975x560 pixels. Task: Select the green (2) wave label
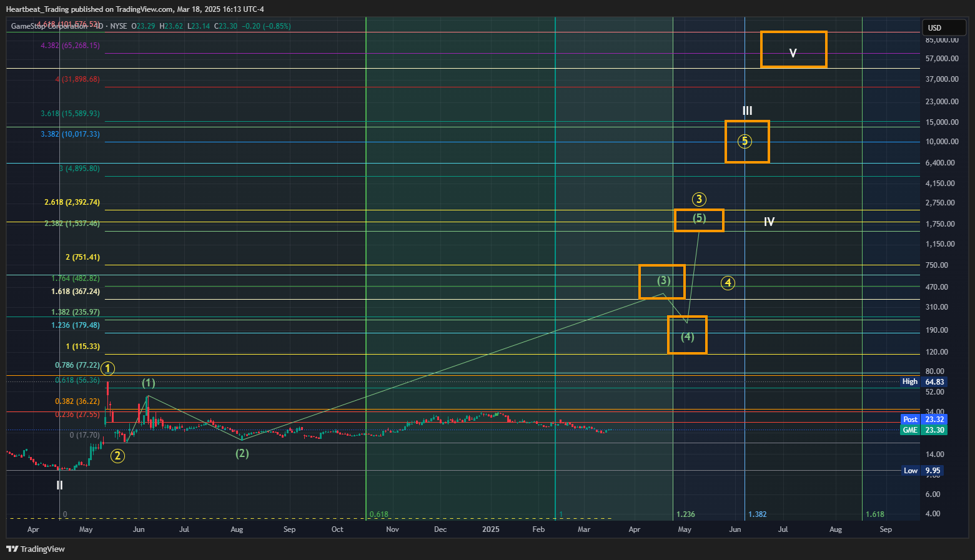[242, 453]
